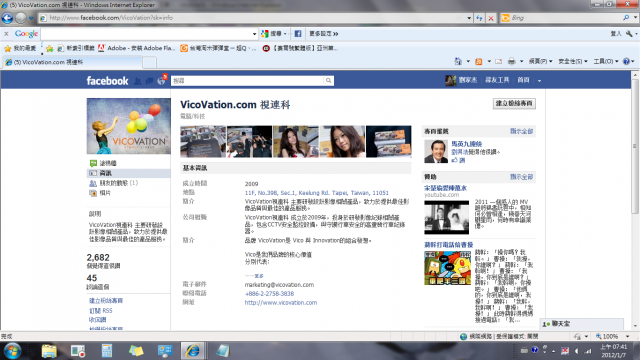Click the VicoVation balloon profile picture

129,126
